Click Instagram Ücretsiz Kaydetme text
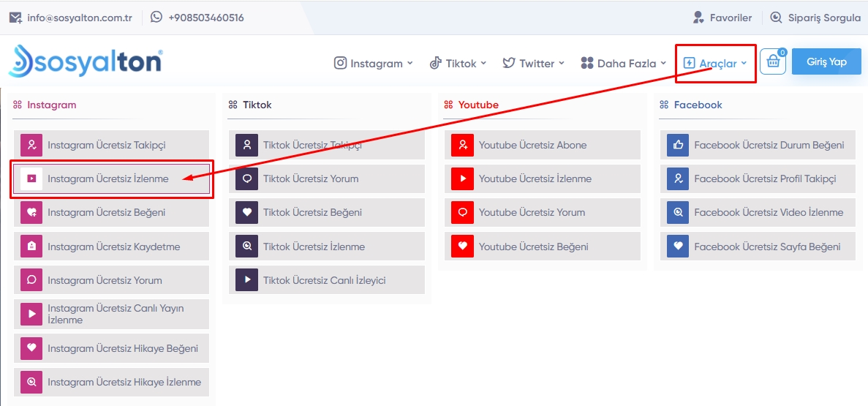Image resolution: width=868 pixels, height=406 pixels. (x=113, y=247)
